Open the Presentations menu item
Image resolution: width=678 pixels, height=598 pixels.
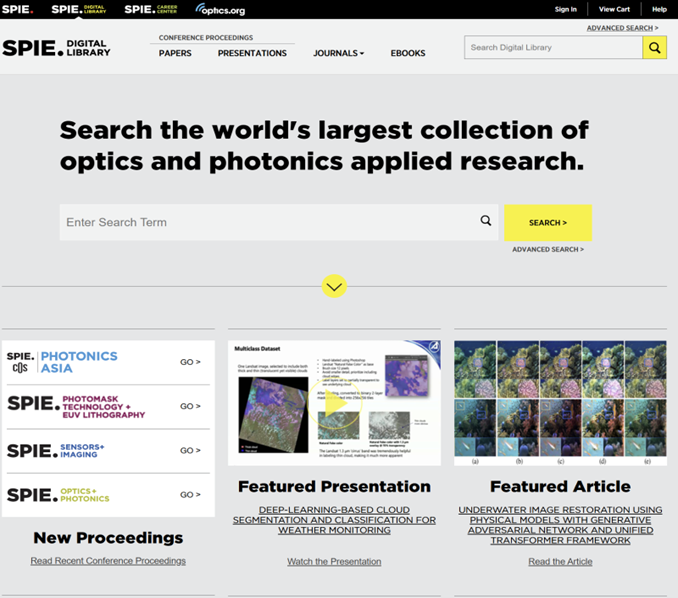coord(252,53)
